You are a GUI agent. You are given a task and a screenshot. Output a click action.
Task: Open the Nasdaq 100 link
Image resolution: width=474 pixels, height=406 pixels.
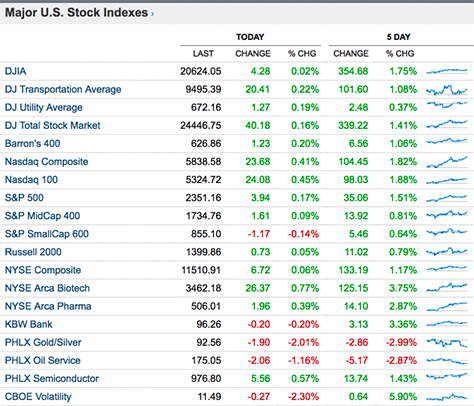pyautogui.click(x=31, y=180)
